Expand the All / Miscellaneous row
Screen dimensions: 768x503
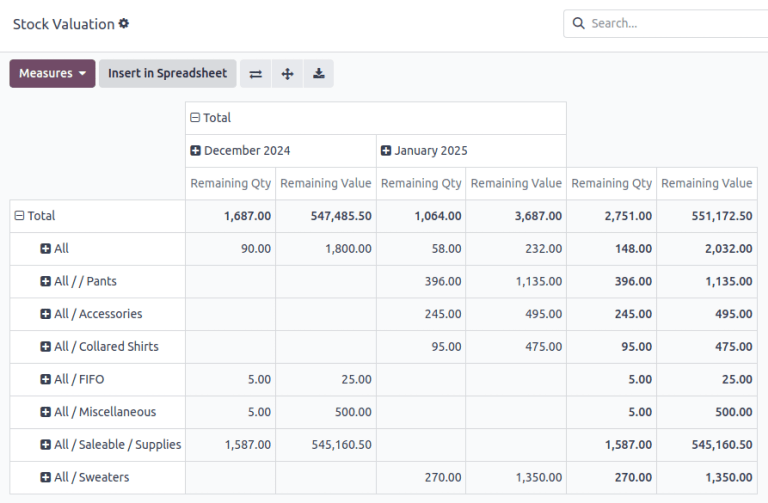coord(46,412)
